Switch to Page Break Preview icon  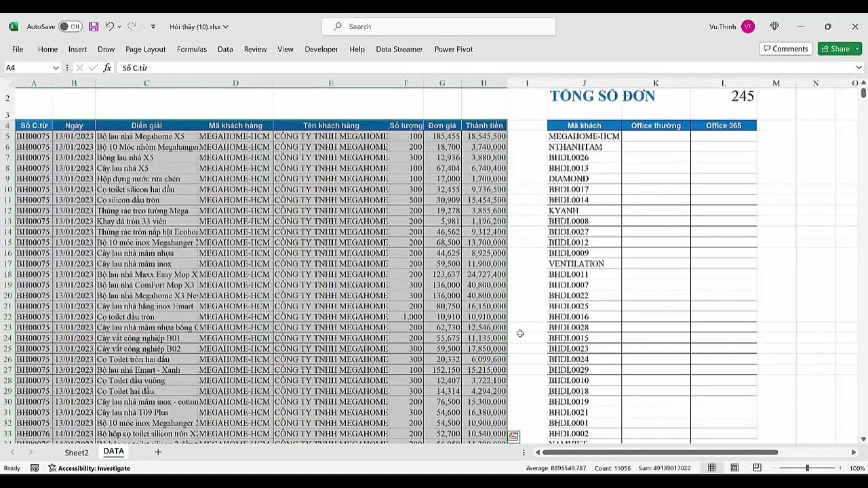pos(757,468)
